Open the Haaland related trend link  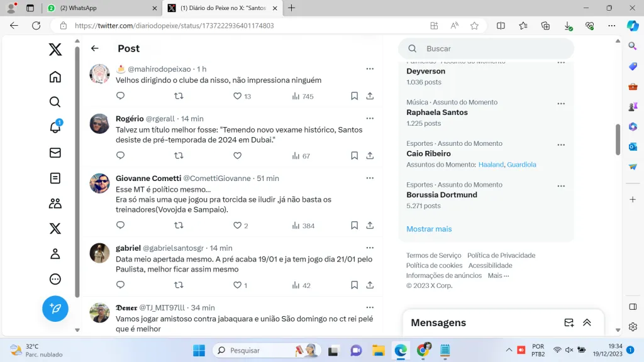[491, 165]
